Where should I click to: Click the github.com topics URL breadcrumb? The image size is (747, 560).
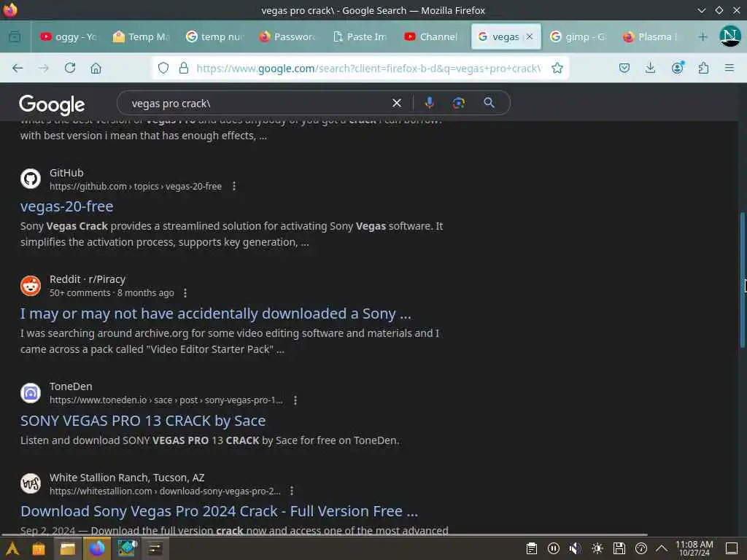click(135, 186)
